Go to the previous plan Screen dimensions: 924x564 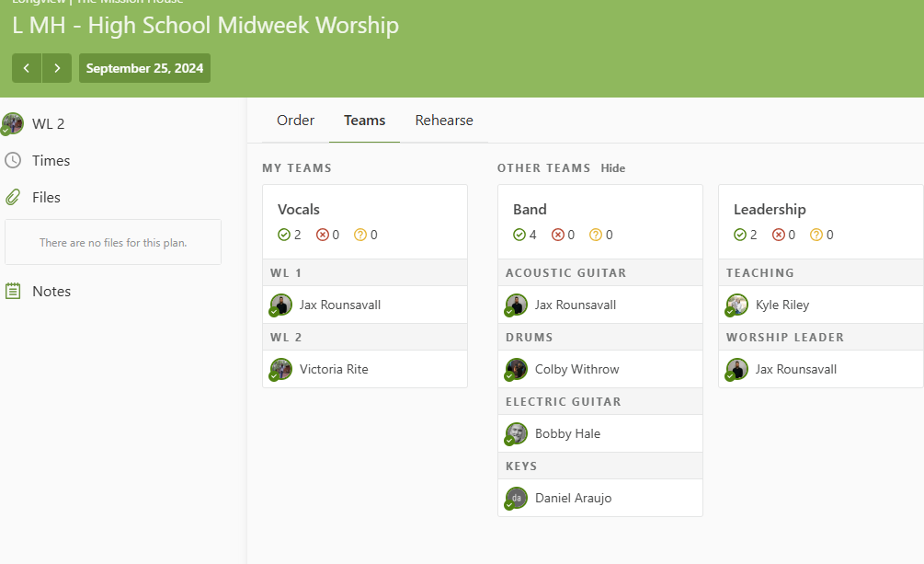27,68
